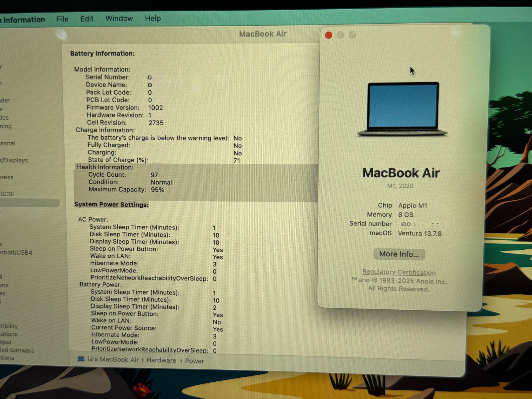Click the "MacBook Air" title in System Information

click(263, 34)
